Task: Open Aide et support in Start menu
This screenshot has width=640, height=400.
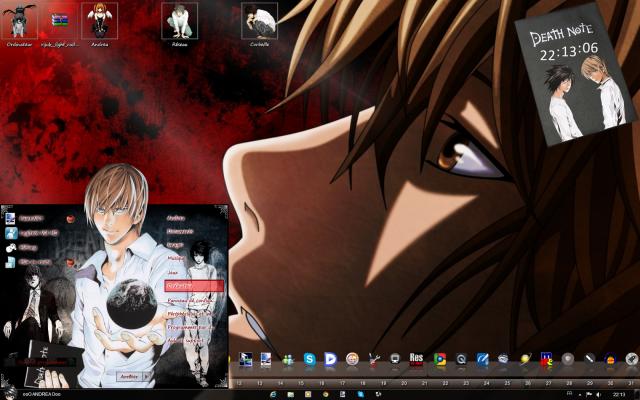Action: [x=185, y=340]
